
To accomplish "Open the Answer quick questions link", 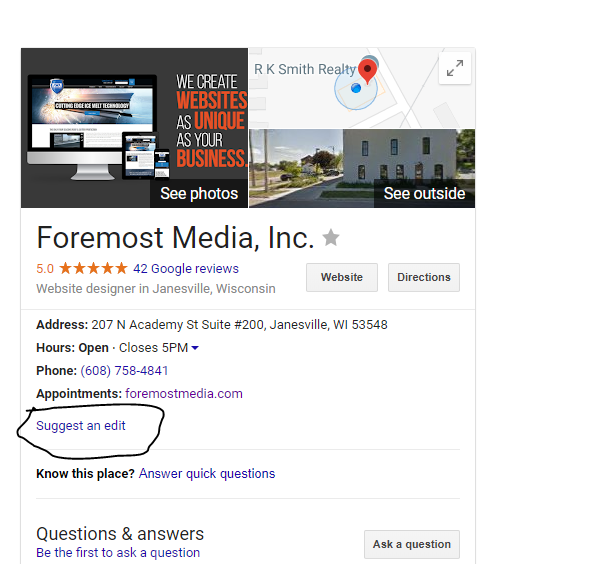I will click(207, 473).
